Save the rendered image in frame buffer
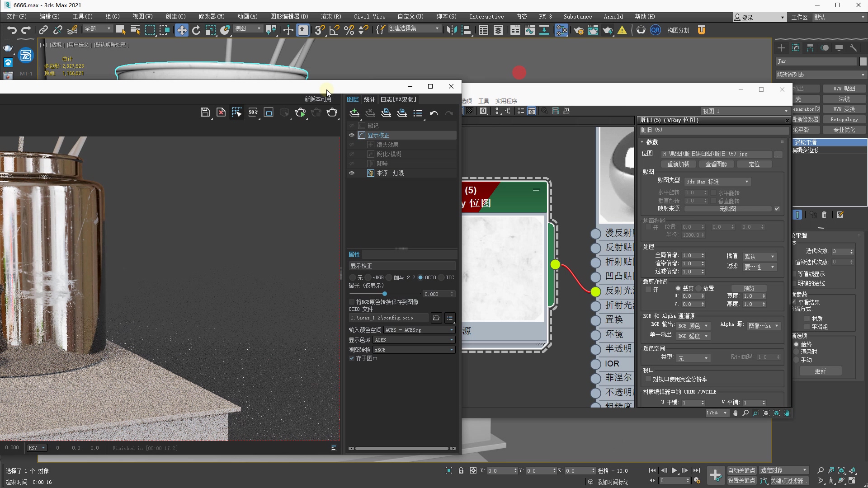Screen dimensions: 868x488 click(205, 113)
